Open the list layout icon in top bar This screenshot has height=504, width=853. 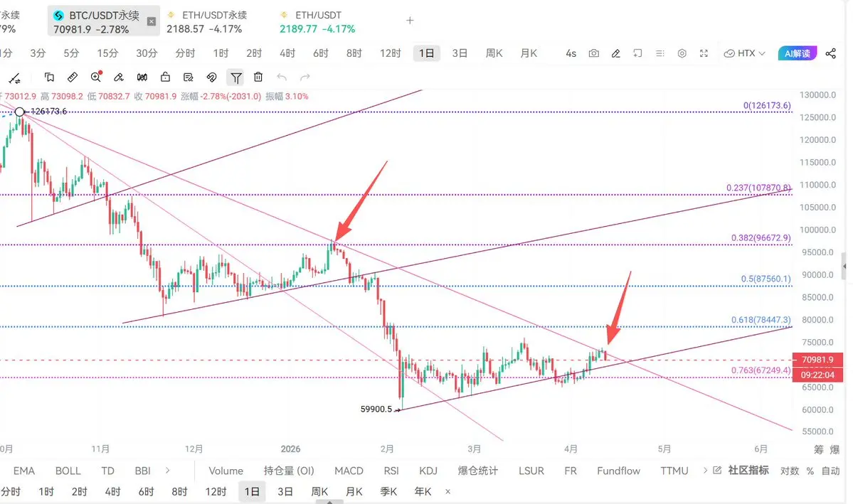click(660, 53)
